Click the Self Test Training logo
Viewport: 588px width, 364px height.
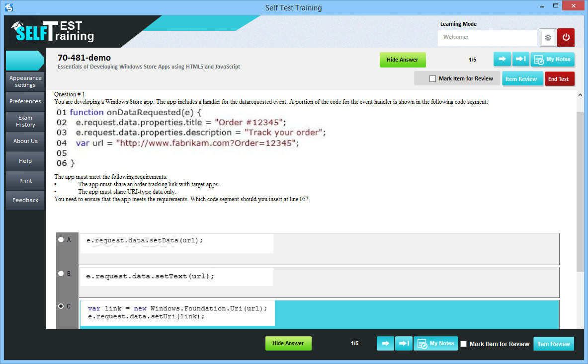[53, 31]
